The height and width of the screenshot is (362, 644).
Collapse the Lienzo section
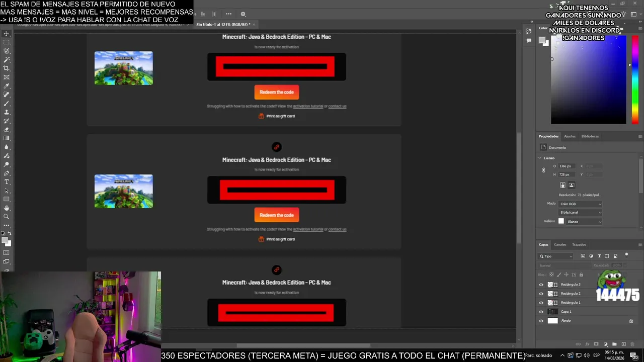click(x=540, y=158)
